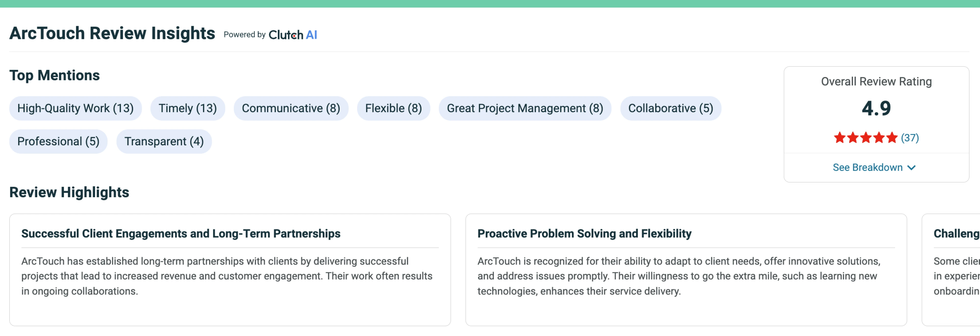Screen dimensions: 980x336
Task: Select the High-Quality Work (13) mention
Action: [75, 108]
